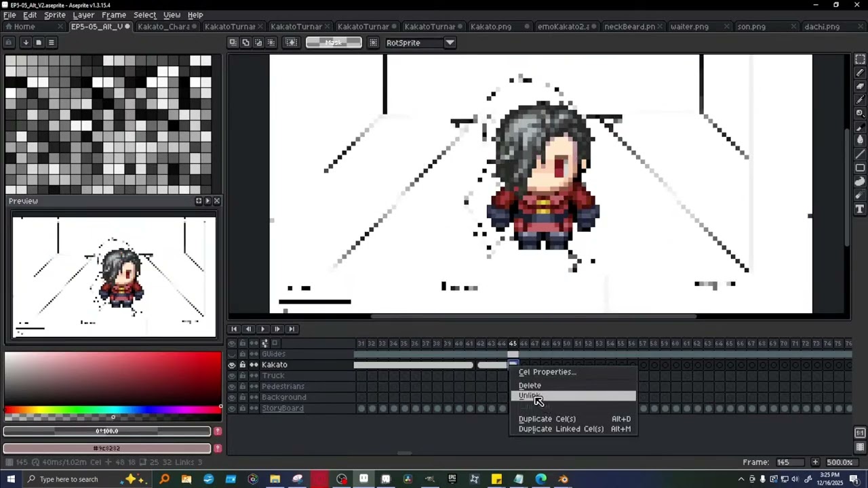Toggle continuous cels on Kakato layer
The width and height of the screenshot is (868, 488).
click(x=254, y=365)
